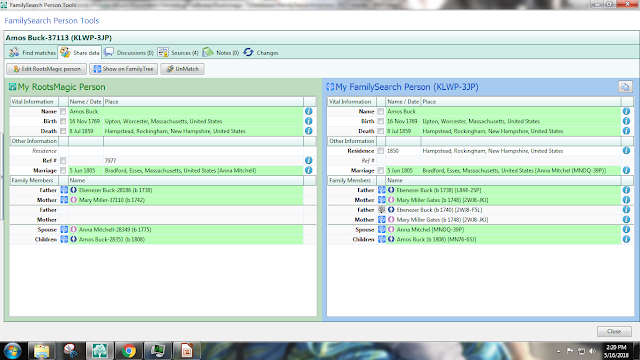Click RootsMagic Vital Information column header

[34, 102]
